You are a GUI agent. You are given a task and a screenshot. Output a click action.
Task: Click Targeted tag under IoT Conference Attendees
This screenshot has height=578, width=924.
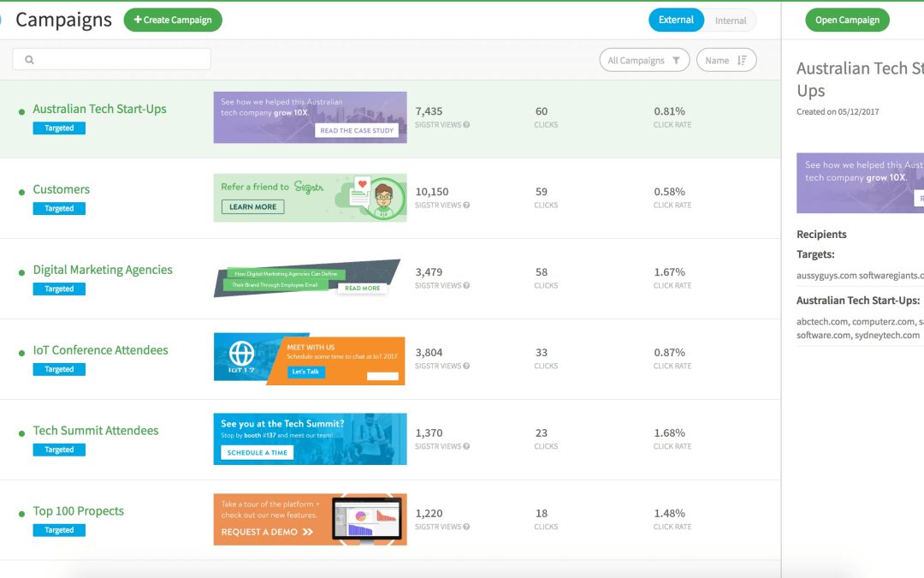point(59,369)
